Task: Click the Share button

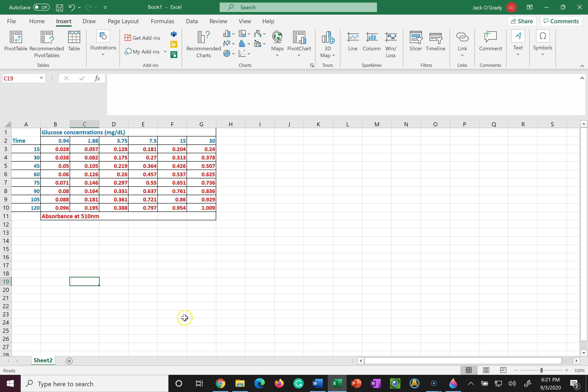Action: click(522, 21)
